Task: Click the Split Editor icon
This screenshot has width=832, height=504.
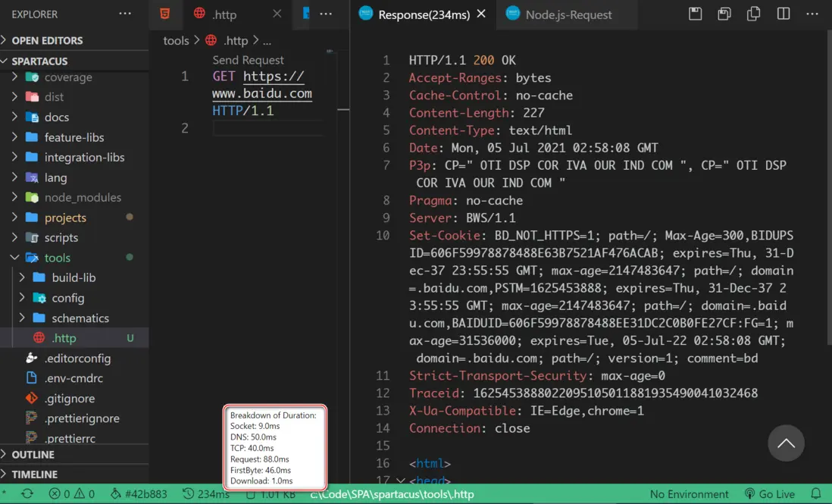Action: [784, 14]
